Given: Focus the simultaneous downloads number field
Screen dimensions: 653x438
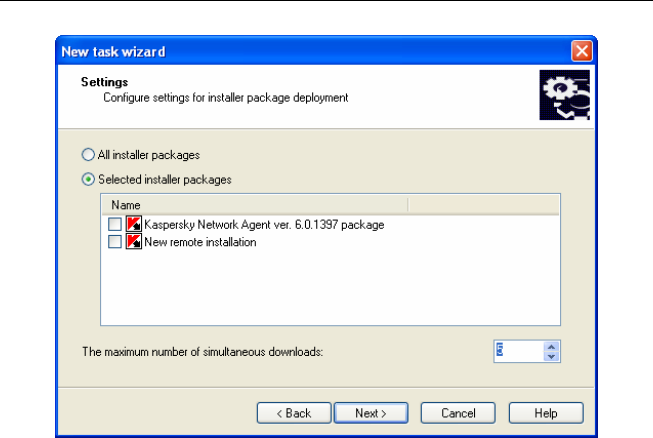Looking at the screenshot, I should tap(517, 351).
